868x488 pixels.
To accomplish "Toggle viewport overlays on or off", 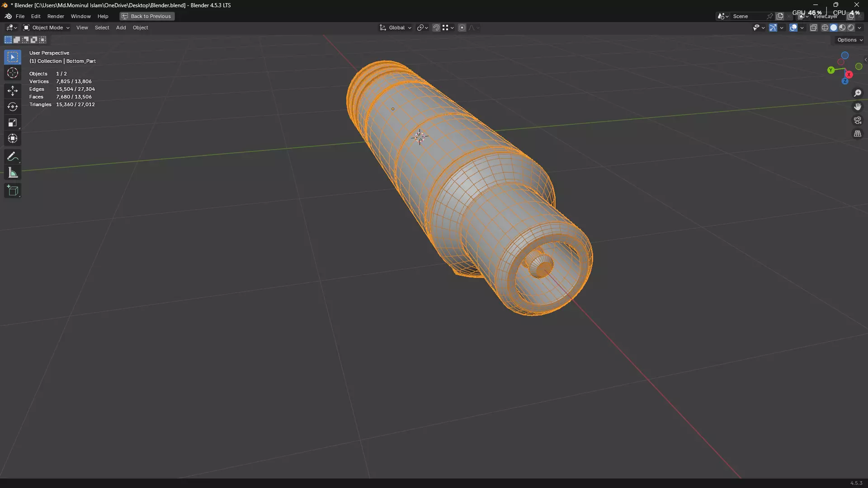I will tap(793, 28).
